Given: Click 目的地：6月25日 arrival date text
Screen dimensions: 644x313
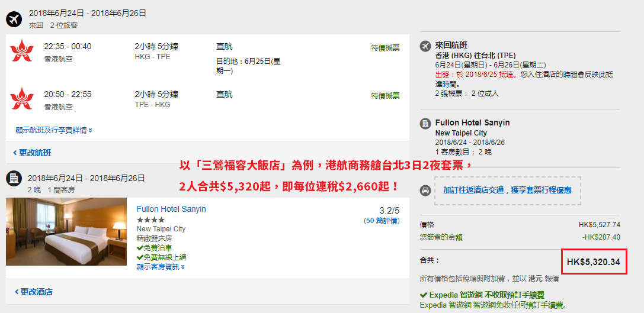Looking at the screenshot, I should point(248,66).
